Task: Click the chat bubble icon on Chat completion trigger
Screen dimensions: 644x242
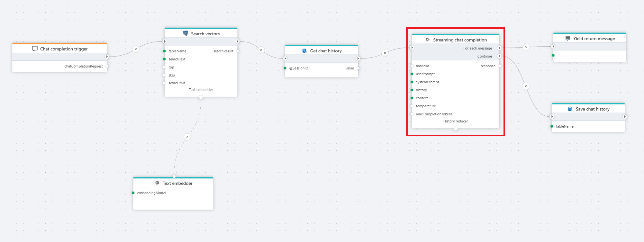Action: pos(35,49)
